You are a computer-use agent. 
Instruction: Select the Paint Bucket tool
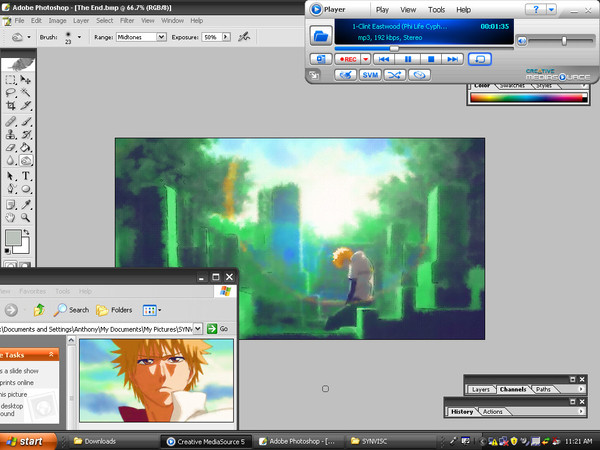click(x=27, y=147)
